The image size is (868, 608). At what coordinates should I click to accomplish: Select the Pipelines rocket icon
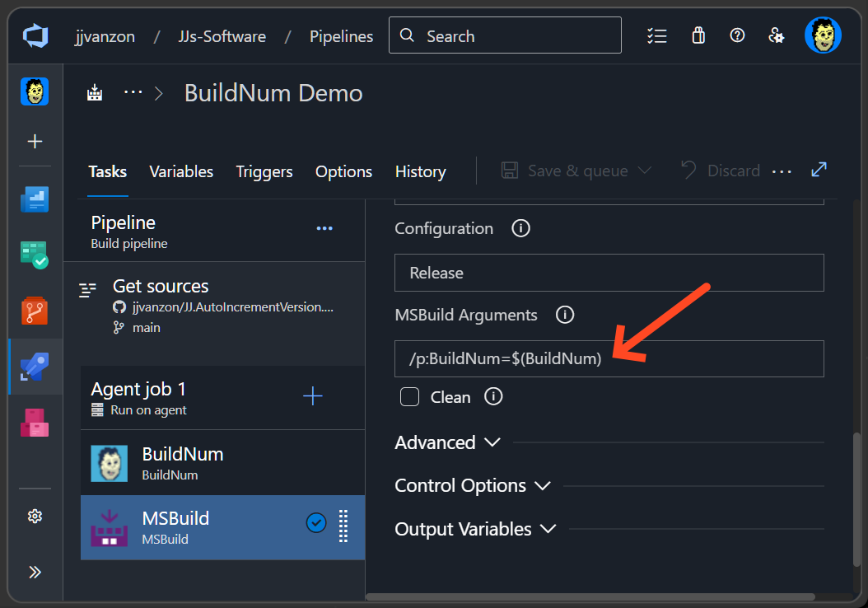35,367
